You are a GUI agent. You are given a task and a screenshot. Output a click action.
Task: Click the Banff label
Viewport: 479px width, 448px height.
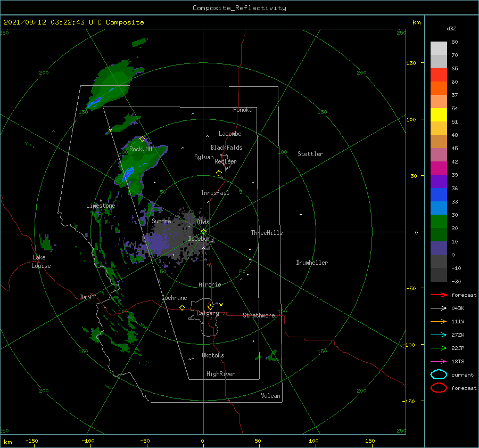88,297
